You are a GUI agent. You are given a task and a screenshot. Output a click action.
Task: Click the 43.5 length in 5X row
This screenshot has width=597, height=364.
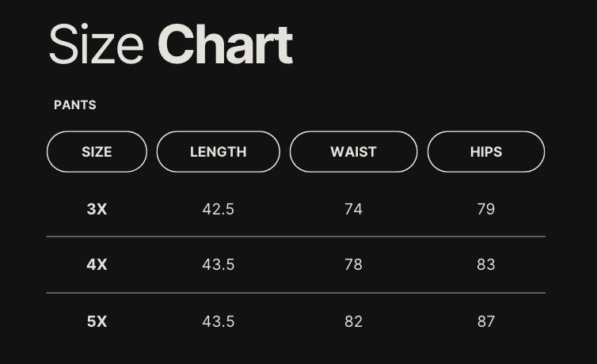[218, 321]
